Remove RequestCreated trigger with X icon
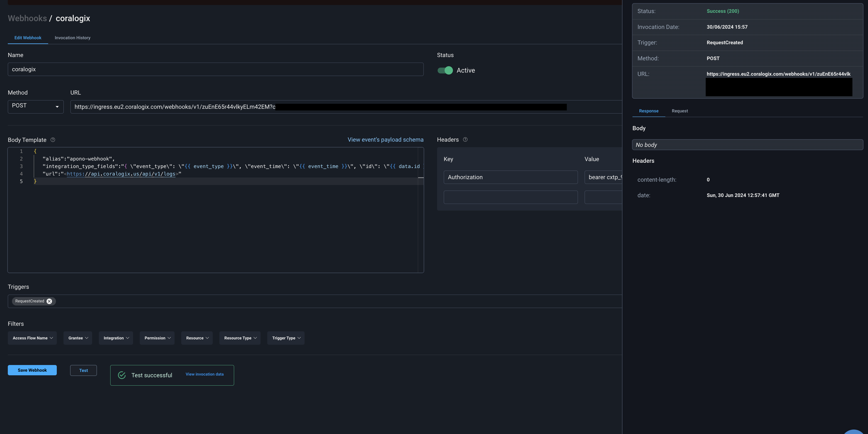The width and height of the screenshot is (868, 434). (x=49, y=301)
